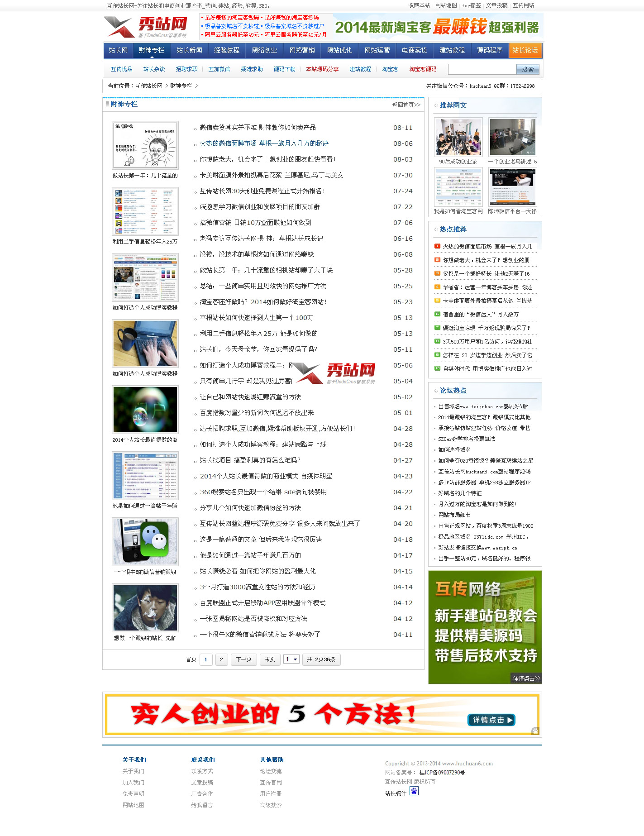644x836 pixels.
Task: Click 收藏本站 in the top bar
Action: (419, 5)
